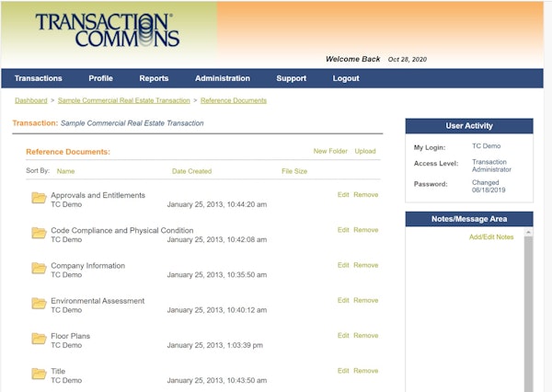Open the Company Information folder icon
Screen dimensions: 552x392
coord(39,268)
